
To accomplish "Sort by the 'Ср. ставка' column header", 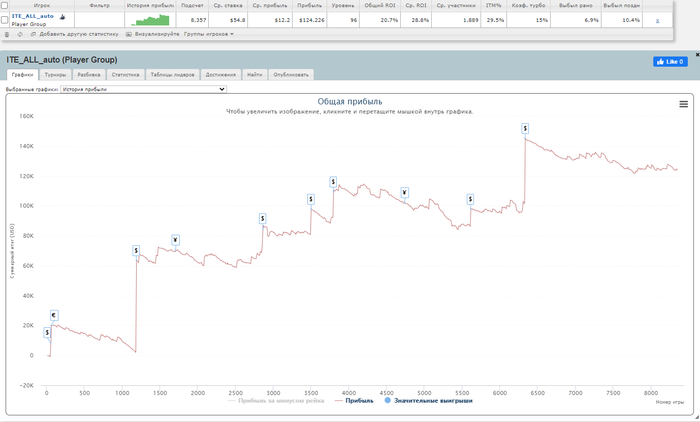I will pyautogui.click(x=228, y=5).
